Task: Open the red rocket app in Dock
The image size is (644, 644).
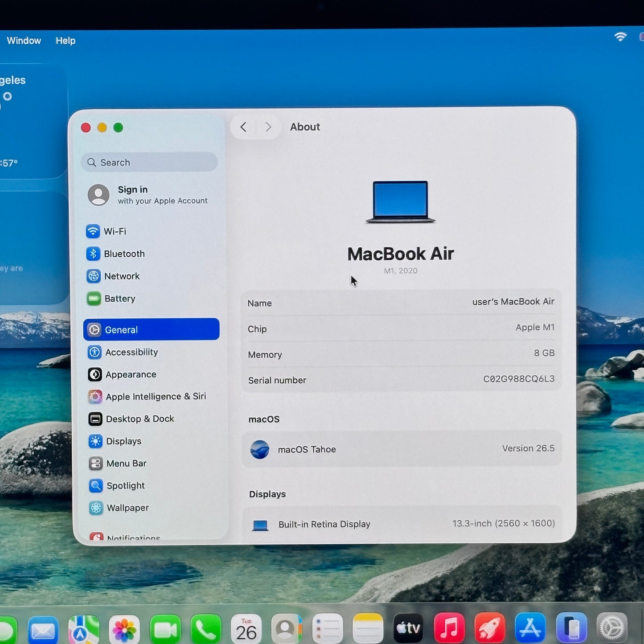Action: coord(490,628)
